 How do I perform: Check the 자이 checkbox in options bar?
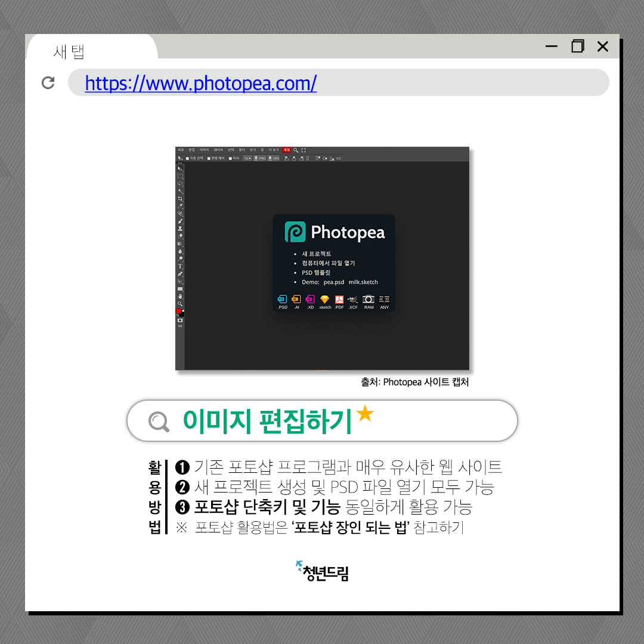point(230,159)
